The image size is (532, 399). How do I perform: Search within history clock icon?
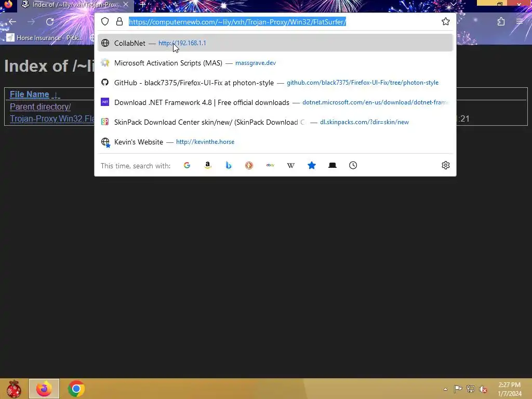point(353,165)
